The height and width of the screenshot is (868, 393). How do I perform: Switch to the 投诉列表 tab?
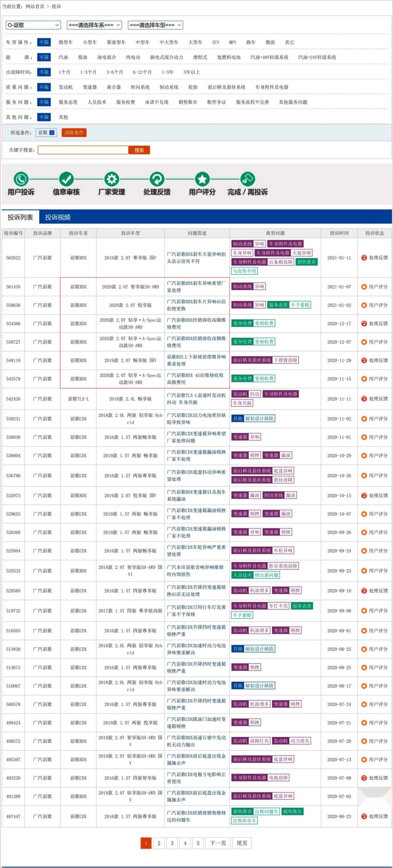coord(20,217)
